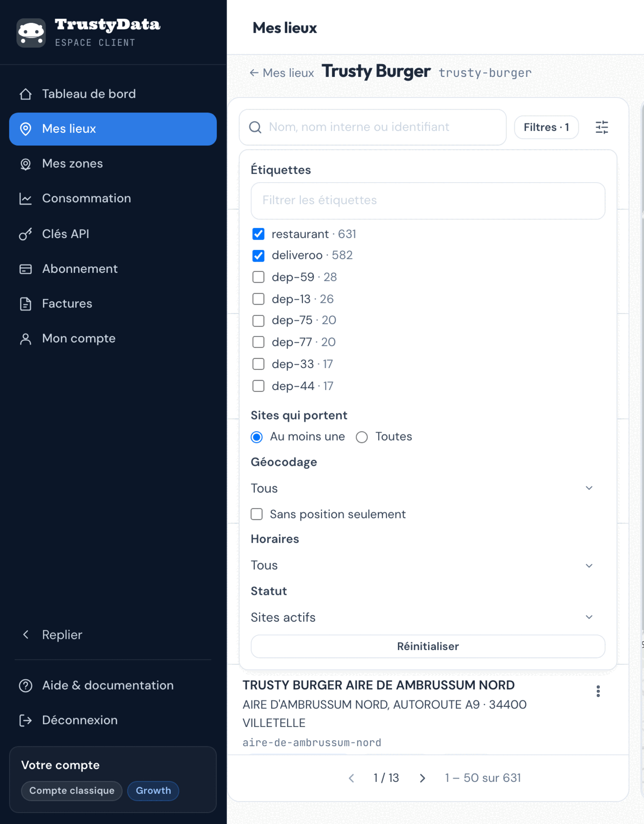Check the dep-13 tag checkbox
Viewport: 644px width, 824px height.
click(258, 299)
